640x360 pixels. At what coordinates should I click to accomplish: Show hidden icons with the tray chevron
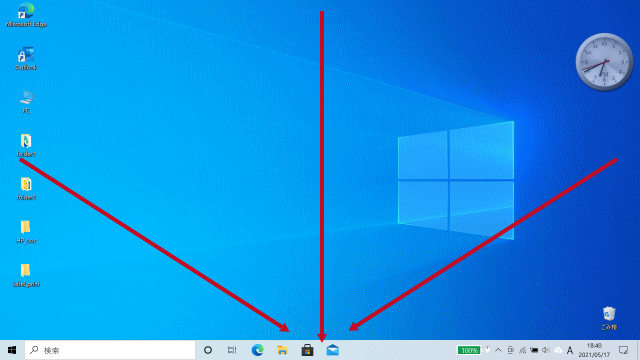tap(498, 350)
